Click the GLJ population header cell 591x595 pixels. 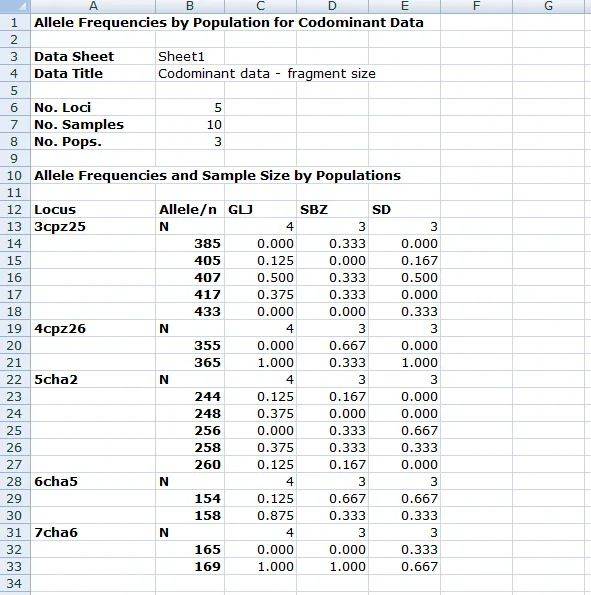coord(260,209)
